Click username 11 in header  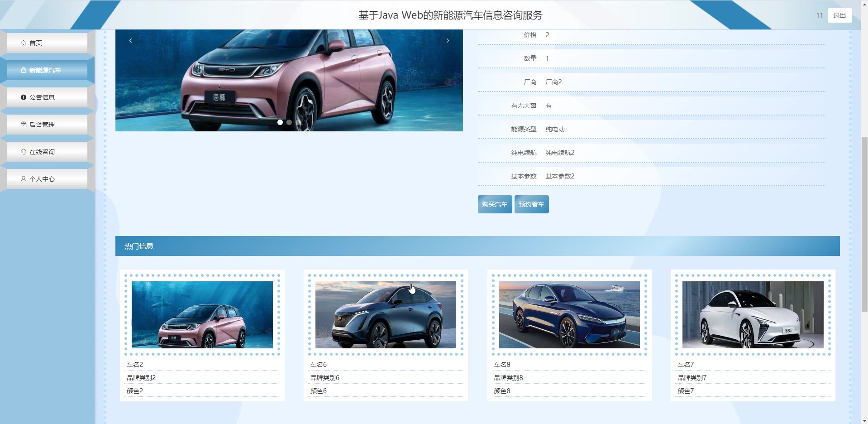tap(819, 15)
